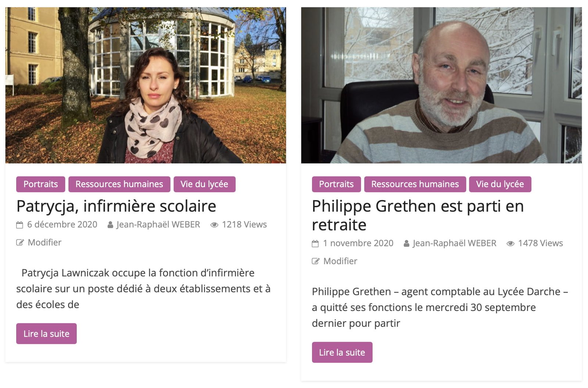The image size is (588, 388).
Task: Click eye icon next to 1218 Views
Action: coord(214,225)
